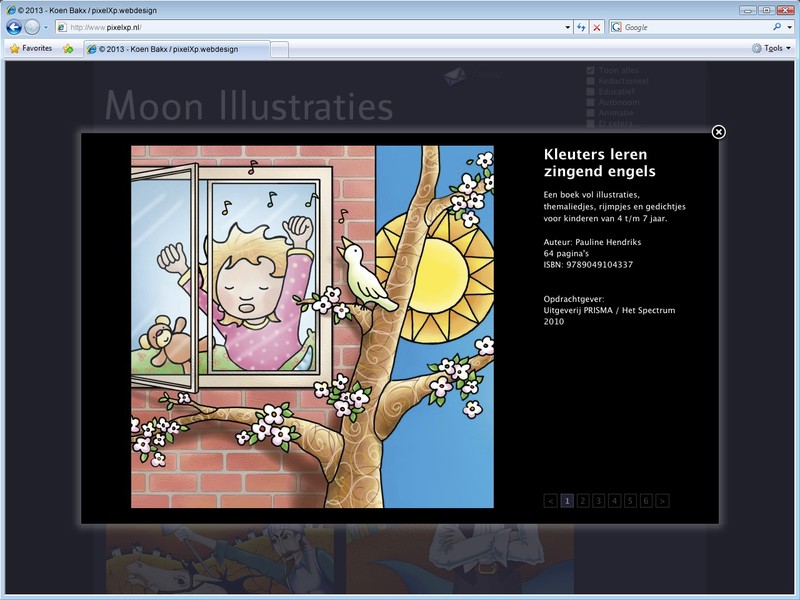Expand the address bar history dropdown

point(567,27)
